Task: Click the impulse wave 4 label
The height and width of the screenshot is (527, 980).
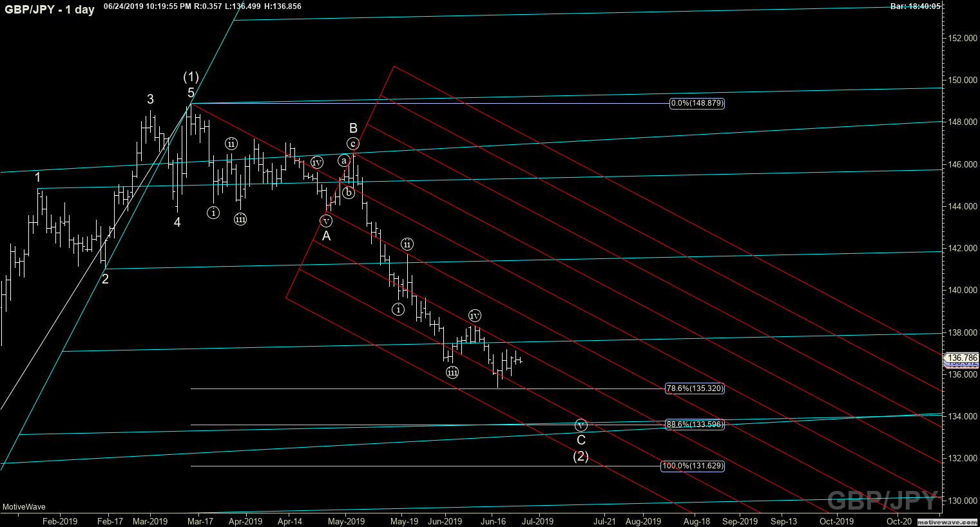Action: click(x=177, y=222)
